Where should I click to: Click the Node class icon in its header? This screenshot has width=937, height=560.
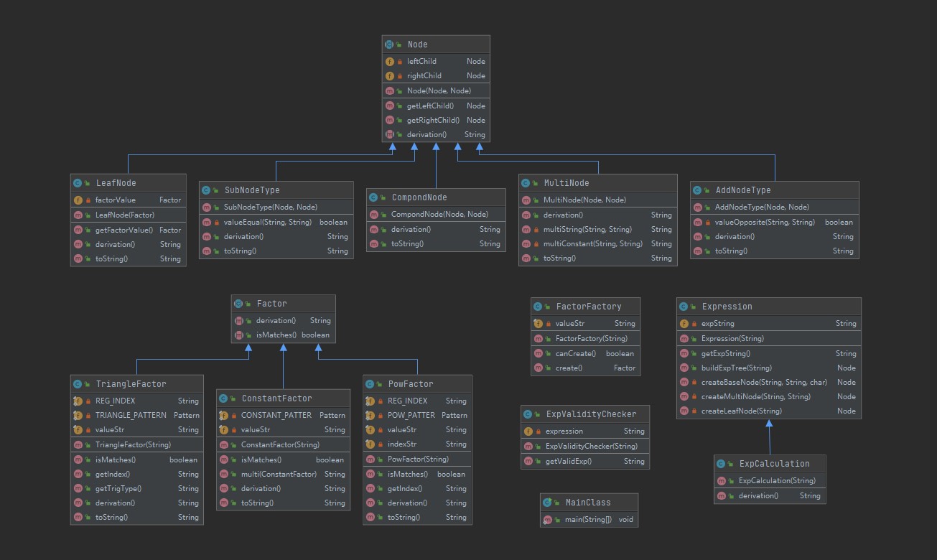390,45
